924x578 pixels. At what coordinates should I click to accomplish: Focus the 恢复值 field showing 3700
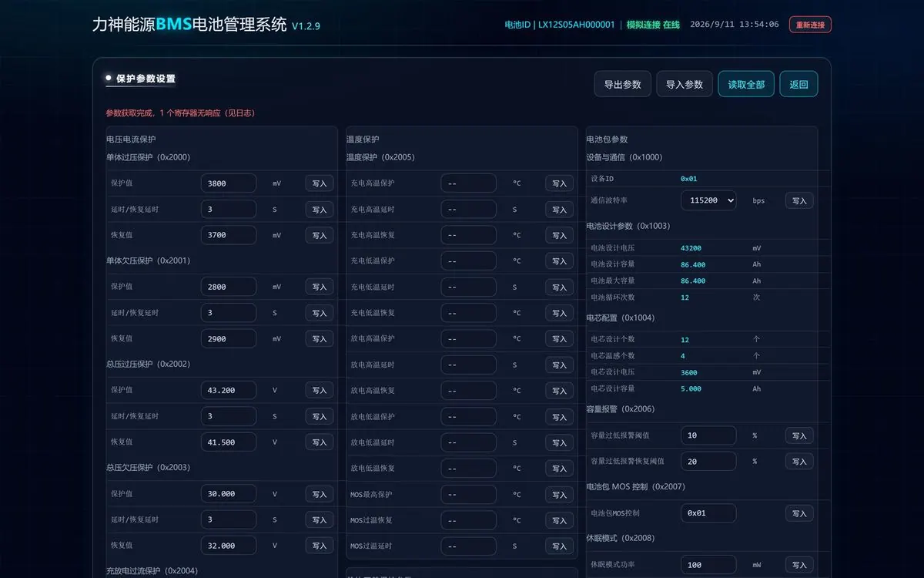click(229, 235)
